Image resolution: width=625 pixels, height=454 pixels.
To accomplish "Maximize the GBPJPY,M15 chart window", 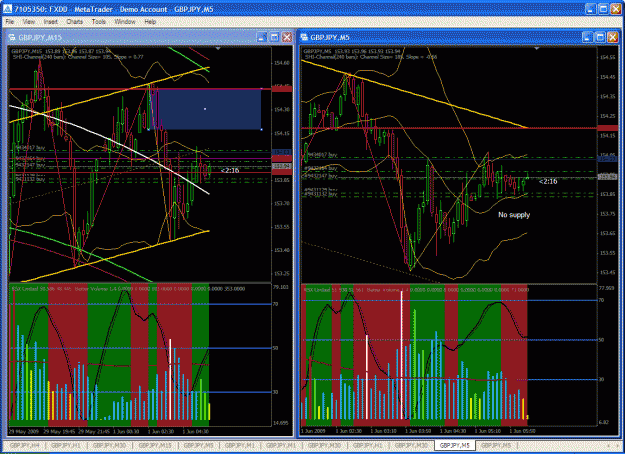I will coord(274,37).
